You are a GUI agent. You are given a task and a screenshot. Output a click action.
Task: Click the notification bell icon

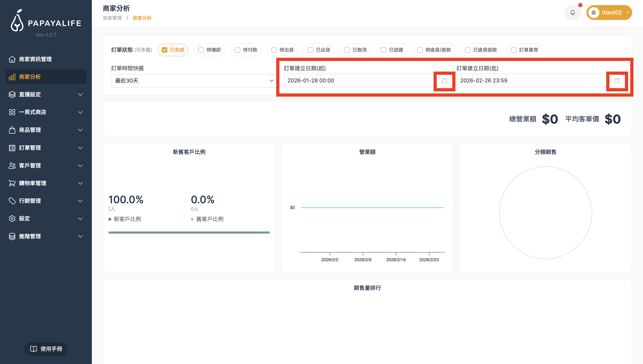point(572,13)
